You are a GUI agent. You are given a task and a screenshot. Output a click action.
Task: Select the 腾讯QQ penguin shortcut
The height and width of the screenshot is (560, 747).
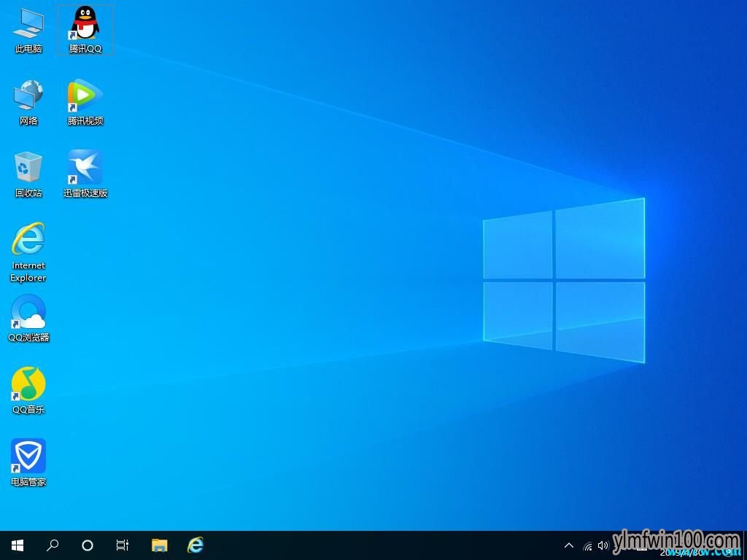[x=85, y=24]
